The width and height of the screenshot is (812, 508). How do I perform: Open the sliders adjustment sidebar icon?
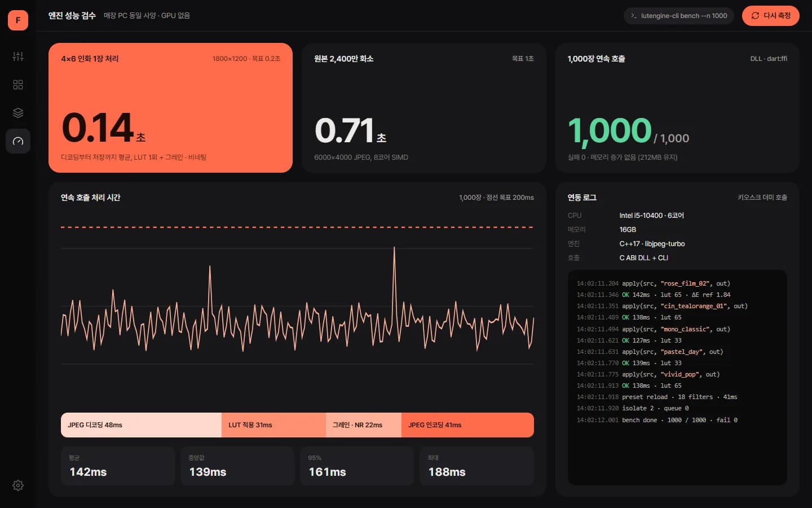[18, 56]
